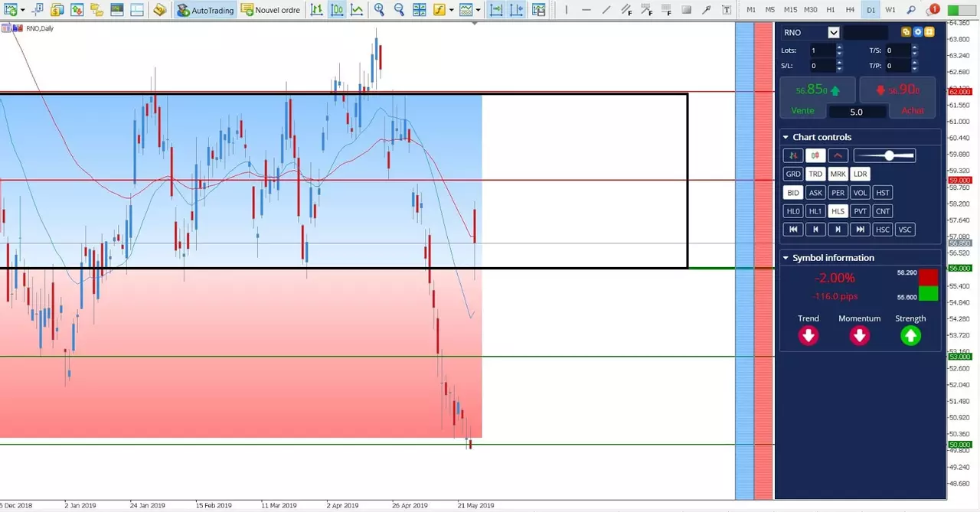Switch to M1 timeframe
Screen dimensions: 980x512
pyautogui.click(x=751, y=10)
